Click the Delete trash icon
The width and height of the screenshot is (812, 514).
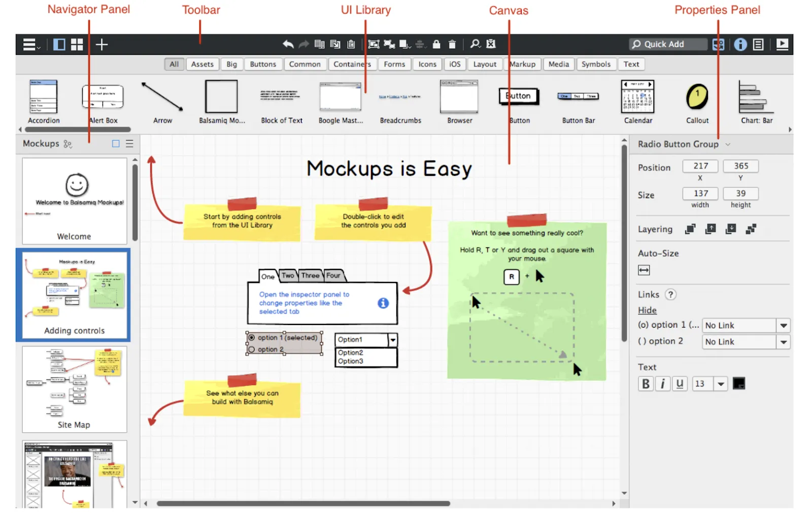coord(452,44)
